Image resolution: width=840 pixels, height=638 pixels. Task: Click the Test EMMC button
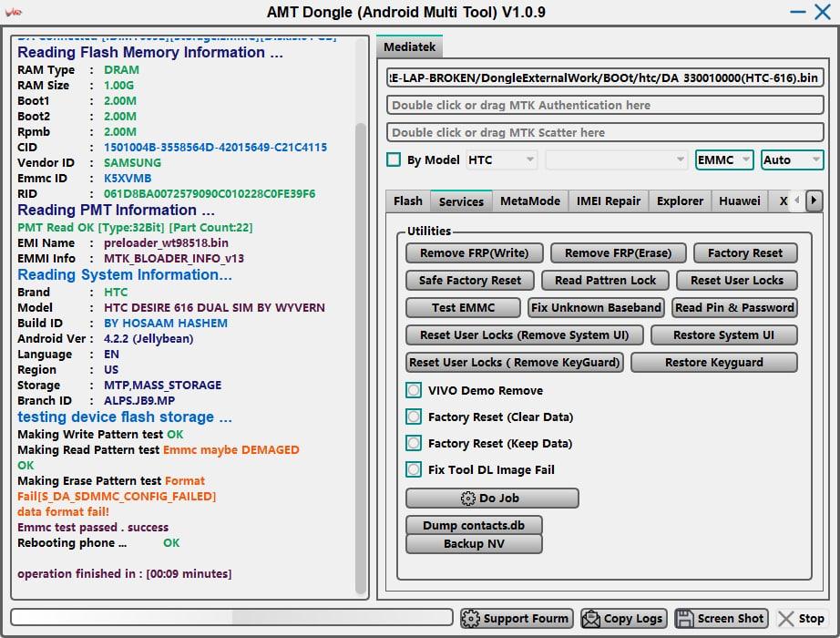(463, 308)
